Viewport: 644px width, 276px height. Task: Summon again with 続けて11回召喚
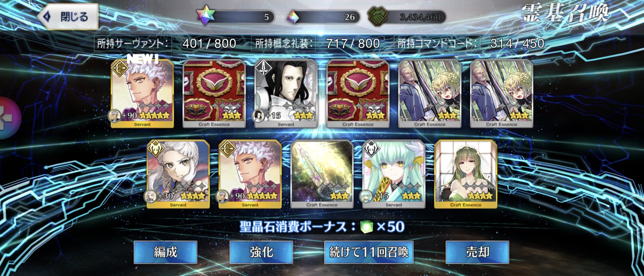[369, 252]
